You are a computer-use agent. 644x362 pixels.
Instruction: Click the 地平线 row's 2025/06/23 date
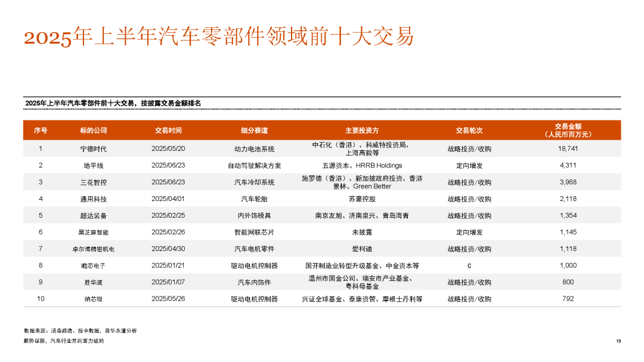pyautogui.click(x=168, y=166)
